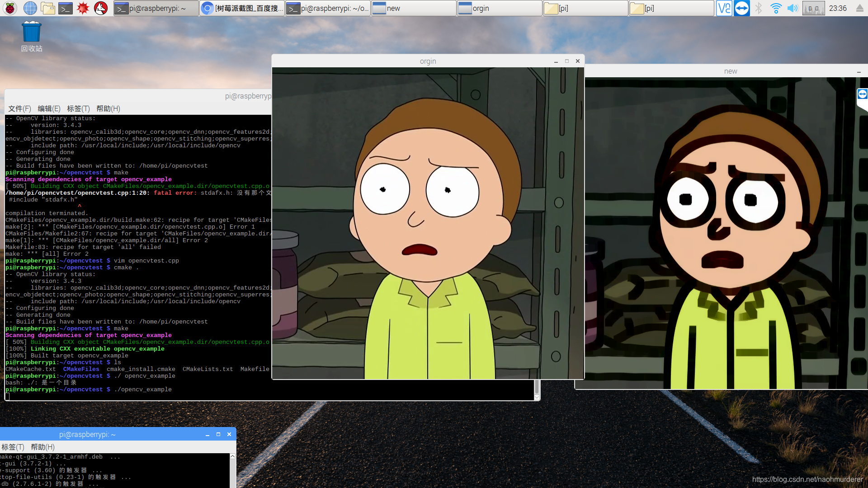Open the file manager from the taskbar
The height and width of the screenshot is (488, 868).
pyautogui.click(x=47, y=8)
